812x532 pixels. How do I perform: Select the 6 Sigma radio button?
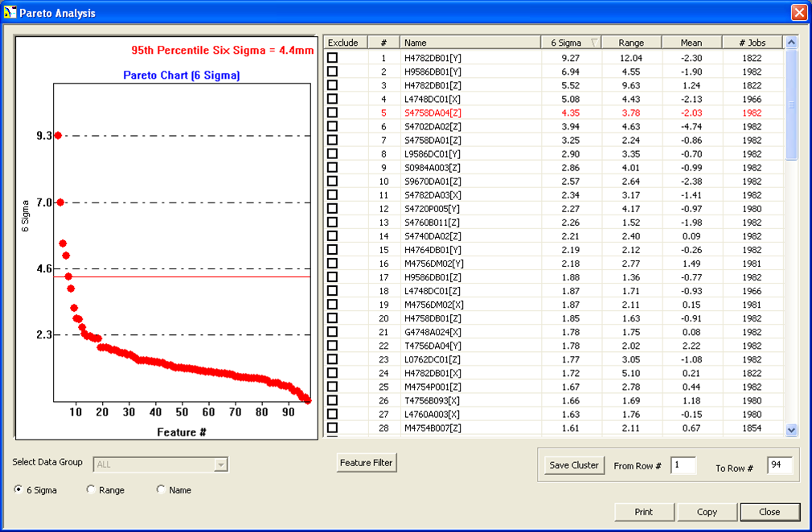tap(17, 489)
